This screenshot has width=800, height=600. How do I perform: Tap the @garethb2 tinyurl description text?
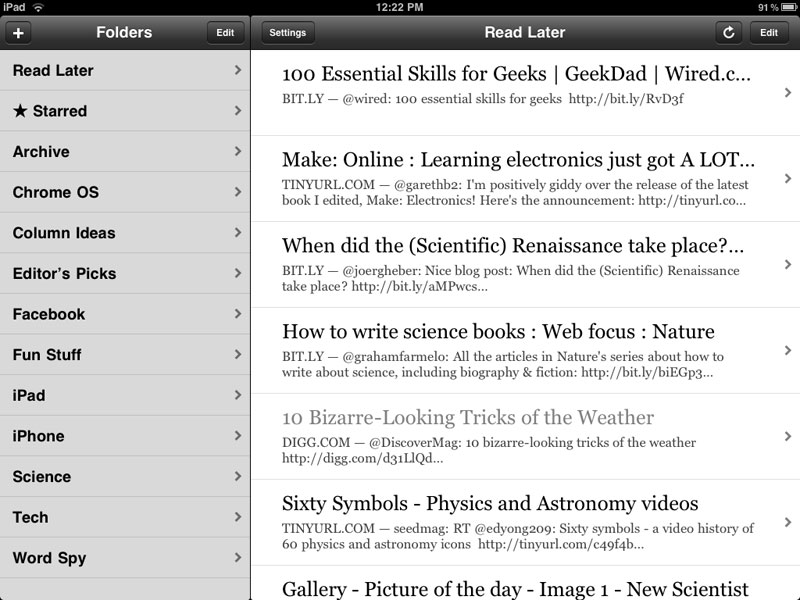515,192
